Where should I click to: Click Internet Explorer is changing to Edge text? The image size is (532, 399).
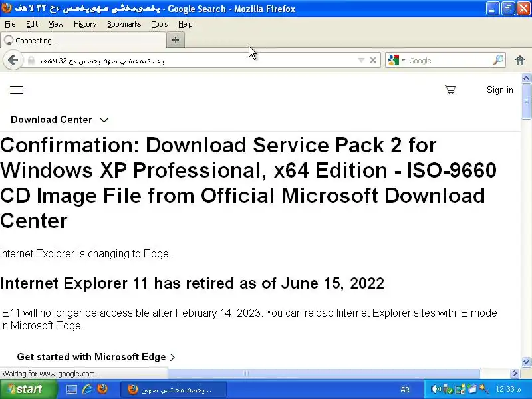pos(86,254)
